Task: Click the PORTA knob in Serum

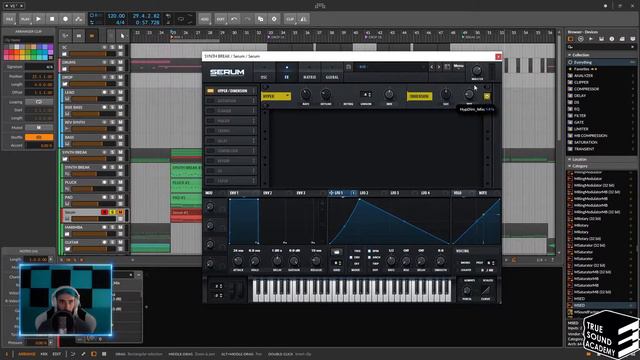Action: [467, 291]
